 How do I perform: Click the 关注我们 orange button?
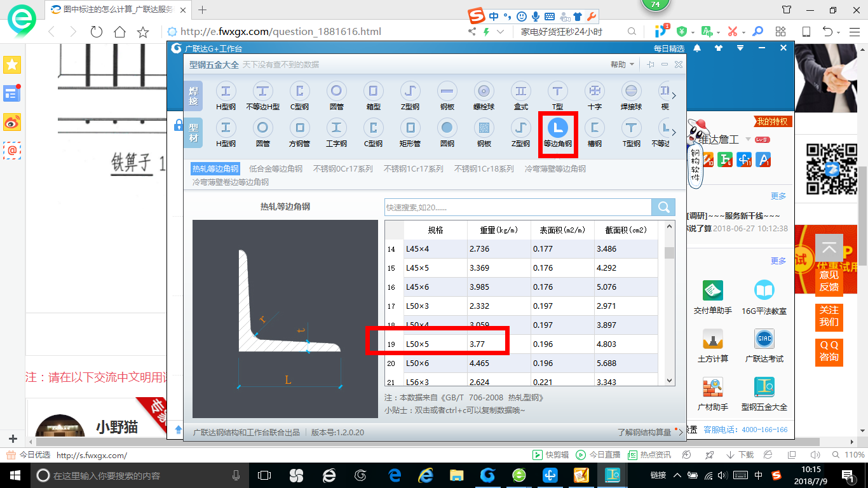point(829,316)
